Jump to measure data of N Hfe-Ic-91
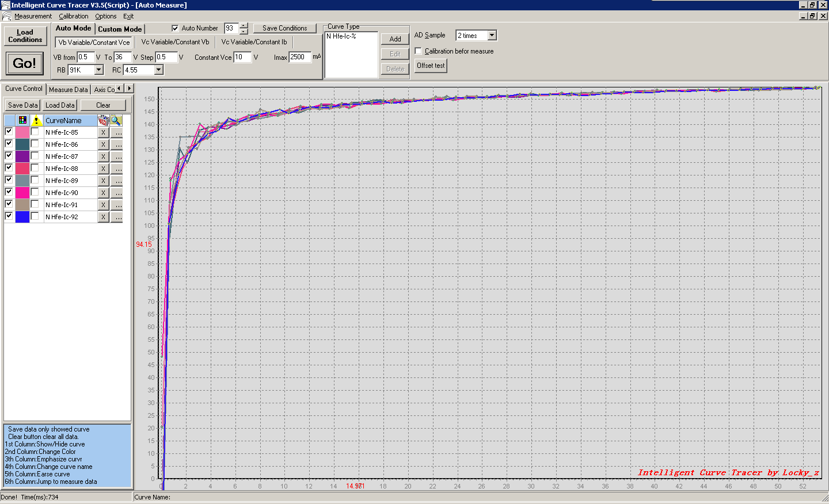 [x=116, y=205]
